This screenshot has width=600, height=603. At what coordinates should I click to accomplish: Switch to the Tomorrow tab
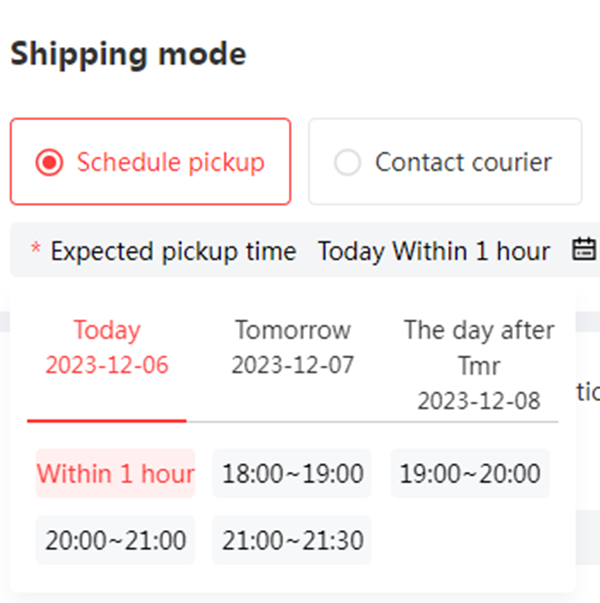(292, 330)
